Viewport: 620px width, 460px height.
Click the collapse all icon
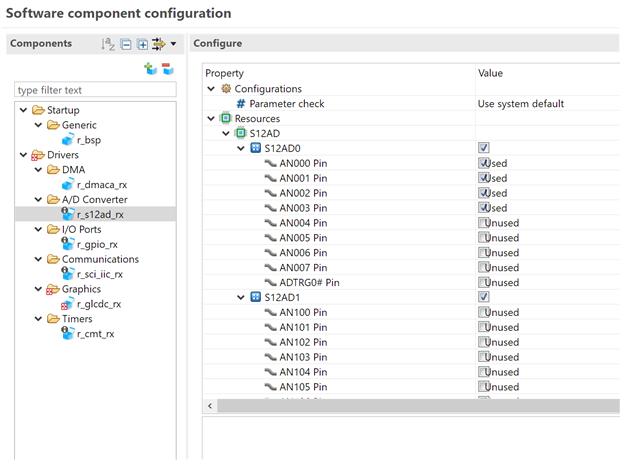coord(126,44)
